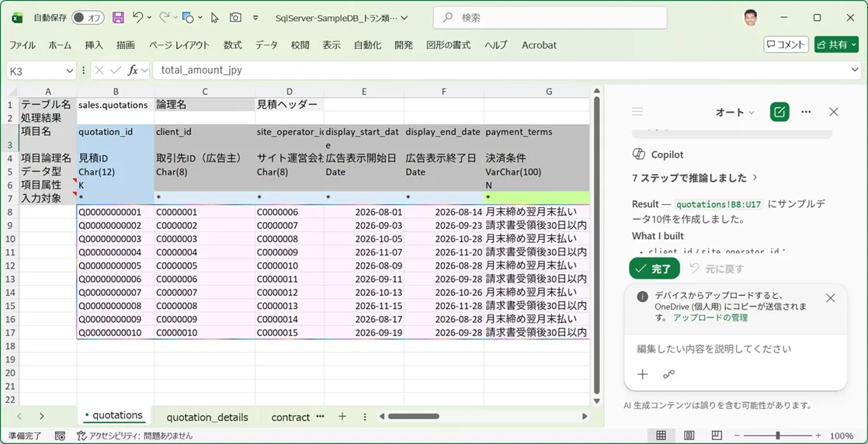Select cell containing sales.quotations
The width and height of the screenshot is (868, 444).
(x=116, y=104)
